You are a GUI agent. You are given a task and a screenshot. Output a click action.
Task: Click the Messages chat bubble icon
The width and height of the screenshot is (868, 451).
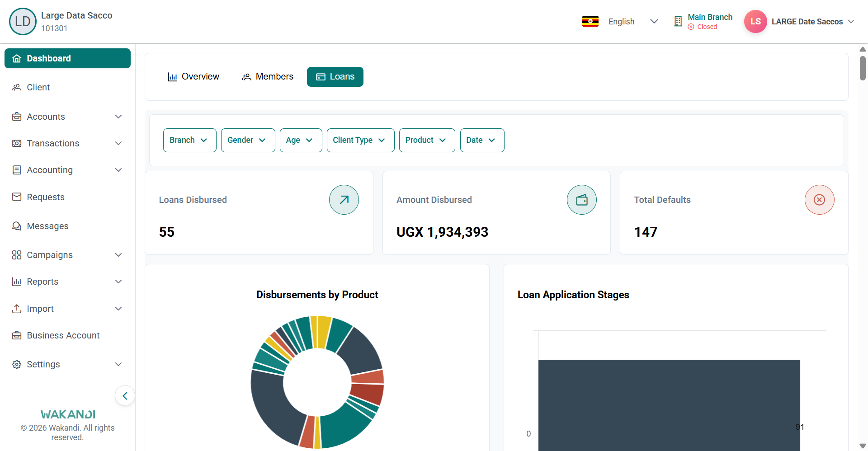17,226
